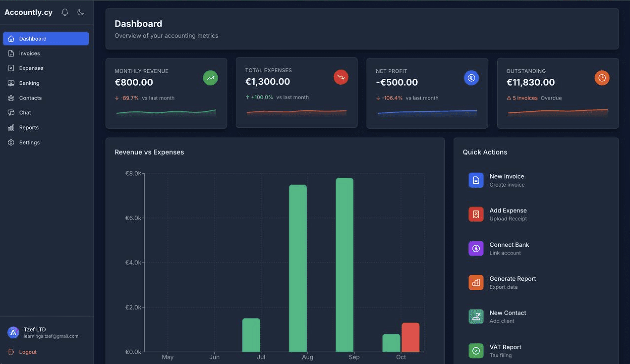Image resolution: width=630 pixels, height=364 pixels.
Task: Click the Tzef LTD profile avatar
Action: pyautogui.click(x=13, y=333)
